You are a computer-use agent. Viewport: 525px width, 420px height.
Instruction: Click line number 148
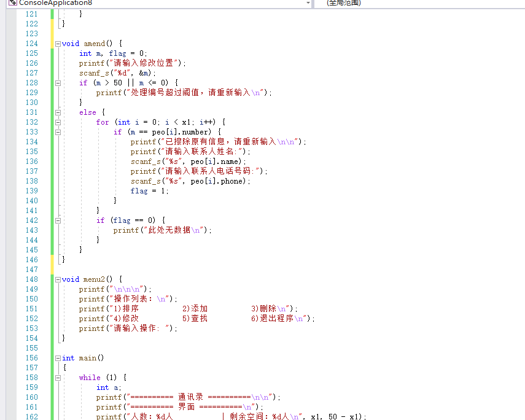(x=32, y=279)
